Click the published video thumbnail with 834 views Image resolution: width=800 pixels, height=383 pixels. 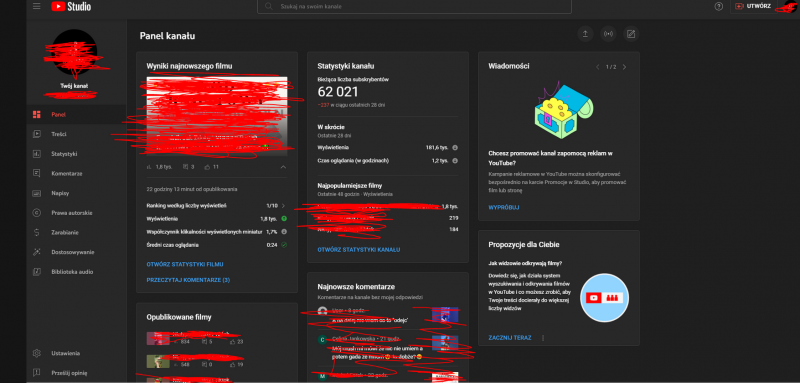158,339
